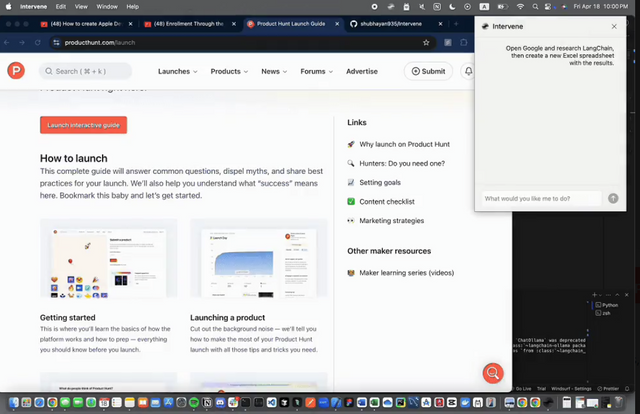Open the Launching a product thumbnail

[x=259, y=260]
